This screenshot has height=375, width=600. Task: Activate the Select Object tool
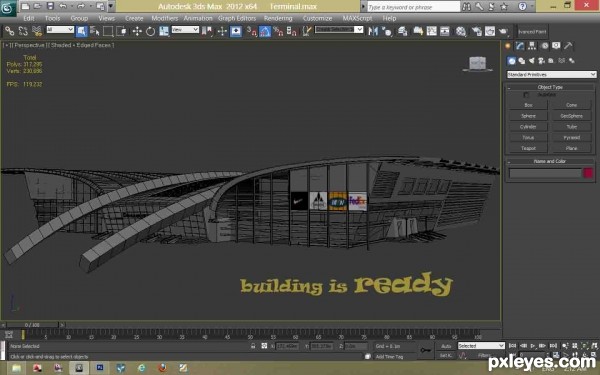click(81, 31)
